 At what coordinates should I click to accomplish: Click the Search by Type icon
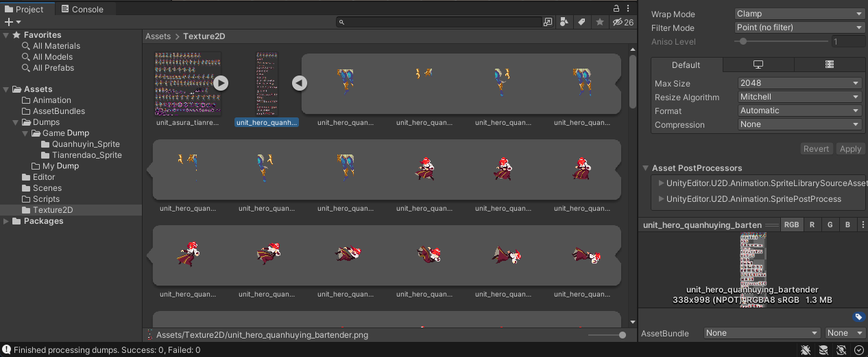pos(564,22)
